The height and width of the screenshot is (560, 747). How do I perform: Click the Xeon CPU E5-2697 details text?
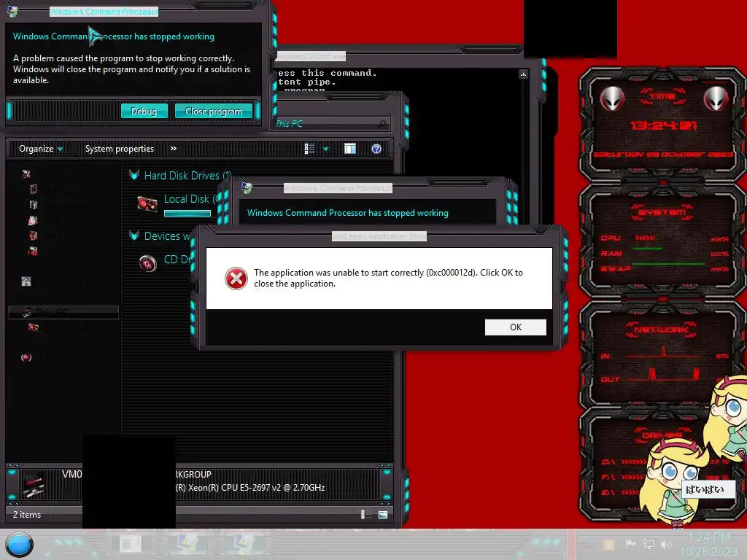pos(250,488)
